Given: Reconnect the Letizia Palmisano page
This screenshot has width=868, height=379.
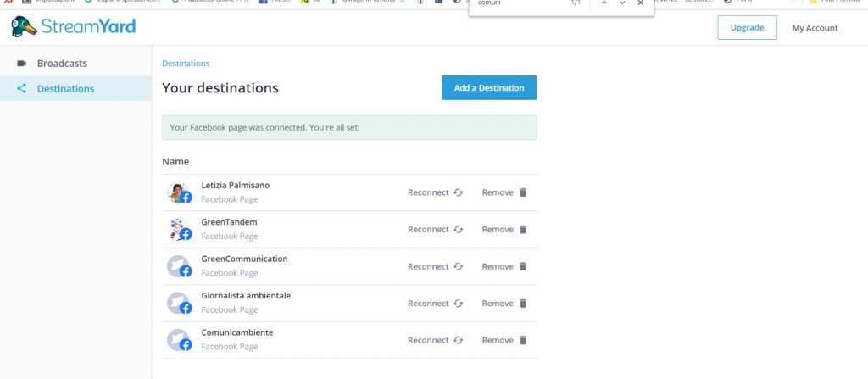Looking at the screenshot, I should pyautogui.click(x=435, y=192).
